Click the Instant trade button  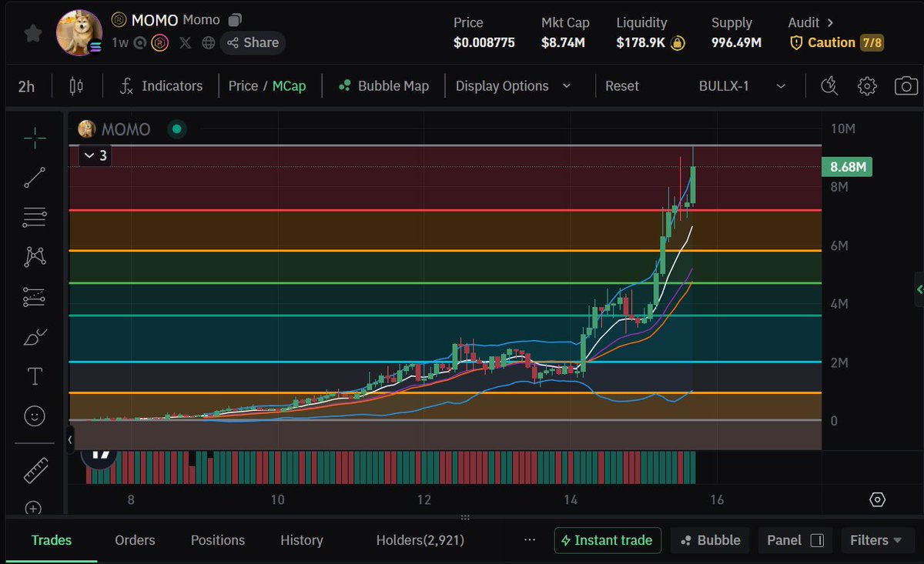pos(608,540)
